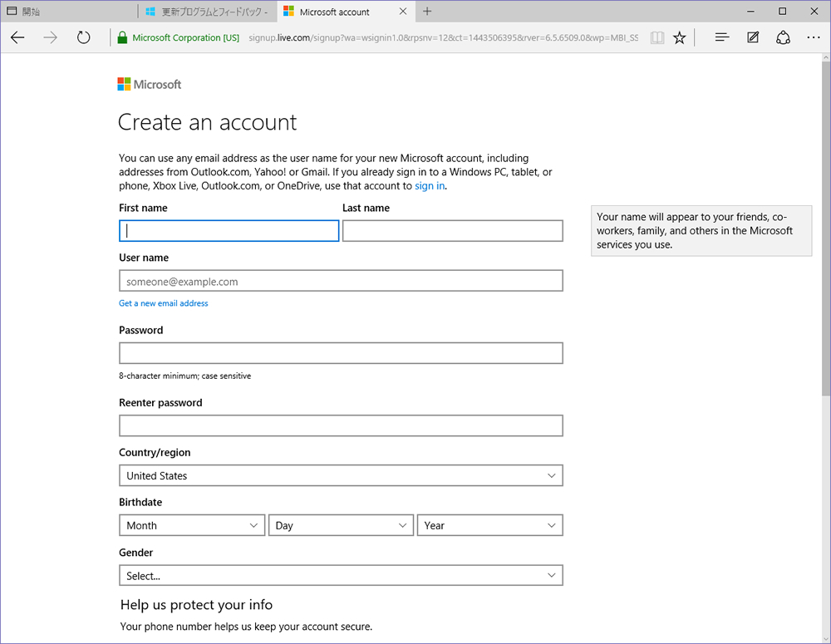Click the address bar URL
Image resolution: width=831 pixels, height=644 pixels.
pyautogui.click(x=443, y=37)
